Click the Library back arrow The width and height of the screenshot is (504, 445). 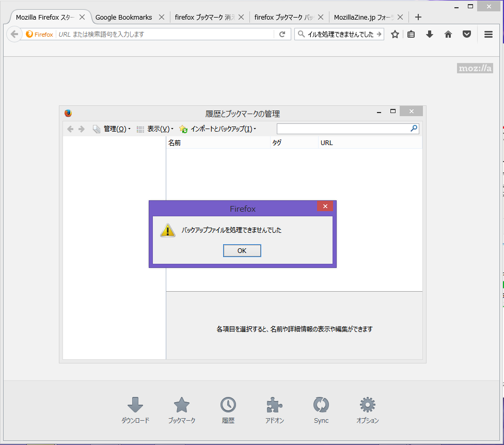pos(70,129)
